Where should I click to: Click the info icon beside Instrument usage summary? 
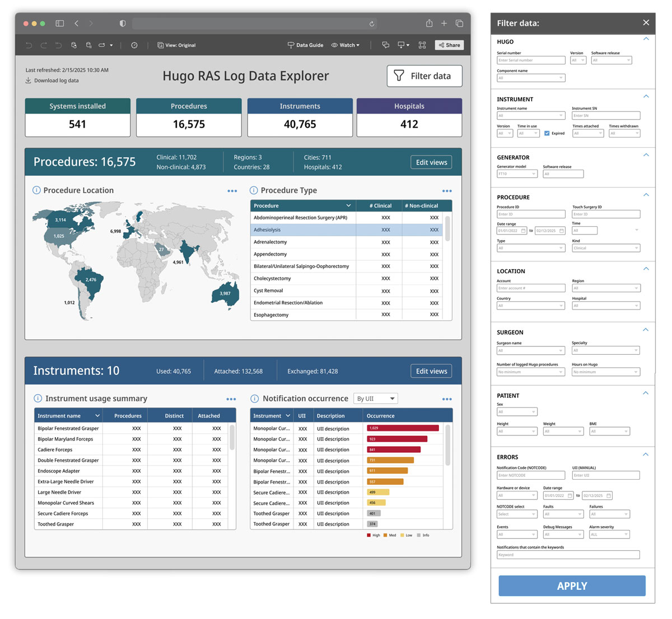pos(38,398)
